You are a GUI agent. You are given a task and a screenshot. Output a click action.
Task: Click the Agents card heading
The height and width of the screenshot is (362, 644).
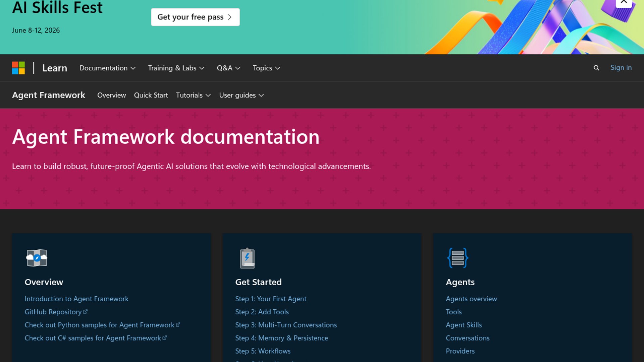coord(460,282)
